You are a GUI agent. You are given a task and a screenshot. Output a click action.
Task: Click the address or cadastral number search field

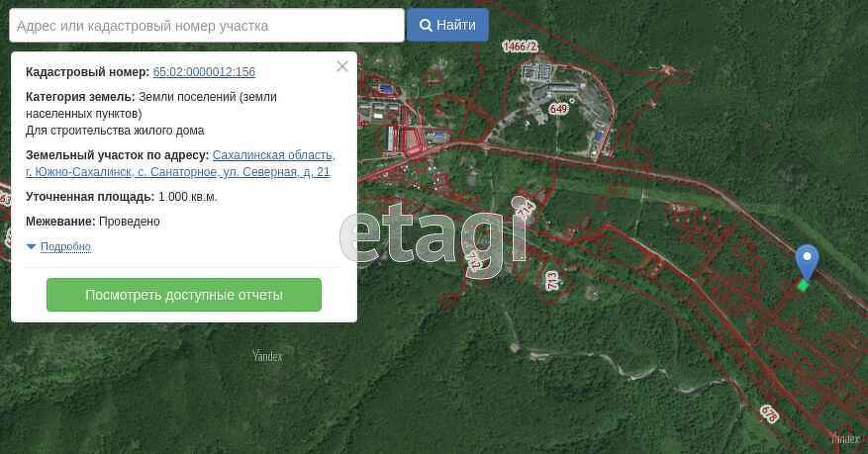(x=207, y=26)
